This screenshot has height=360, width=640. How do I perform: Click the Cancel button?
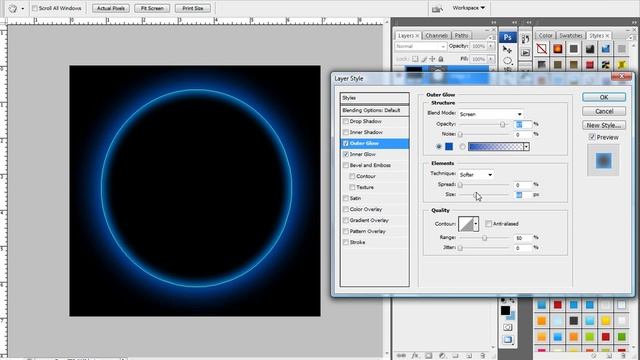point(604,111)
